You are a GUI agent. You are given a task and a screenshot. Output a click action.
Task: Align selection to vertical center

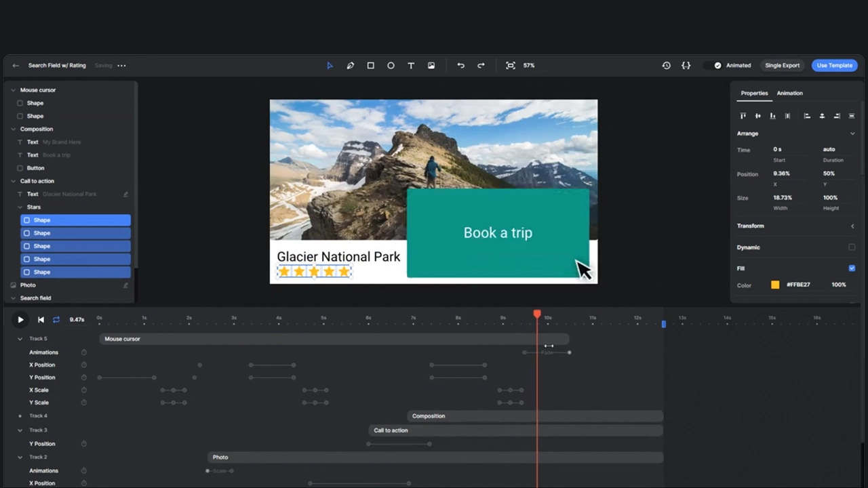click(x=757, y=116)
